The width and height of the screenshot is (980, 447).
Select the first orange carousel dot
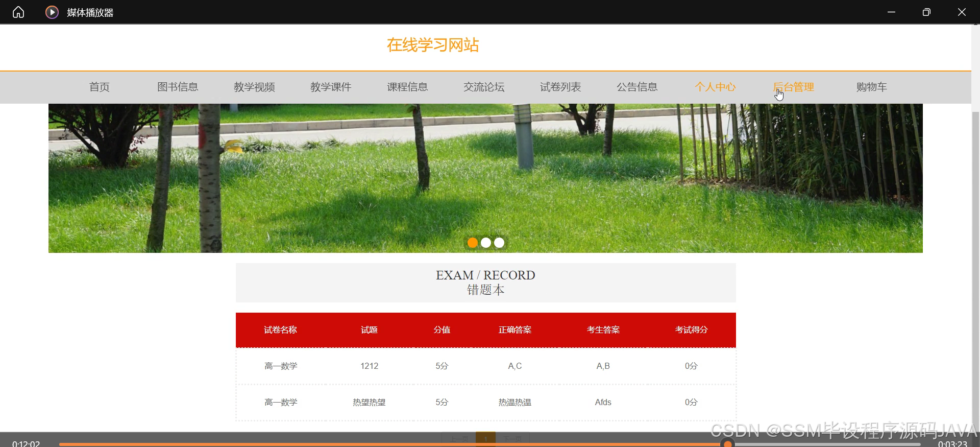click(x=473, y=243)
